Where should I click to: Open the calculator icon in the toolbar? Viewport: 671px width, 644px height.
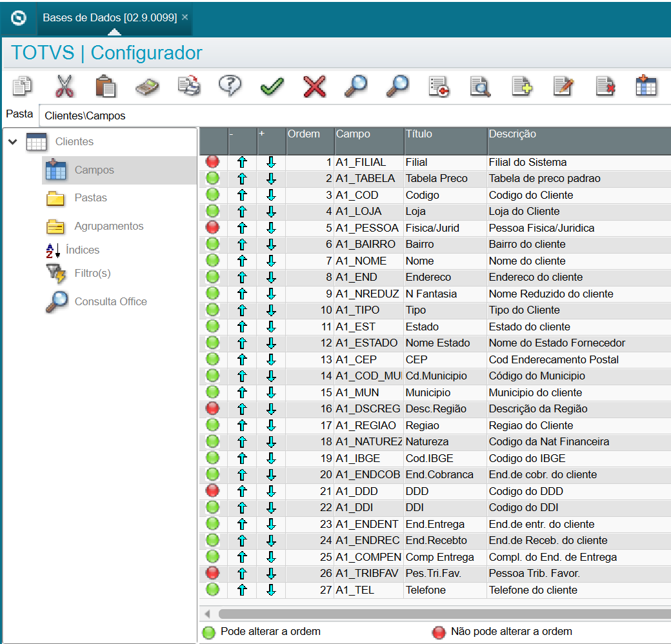147,87
